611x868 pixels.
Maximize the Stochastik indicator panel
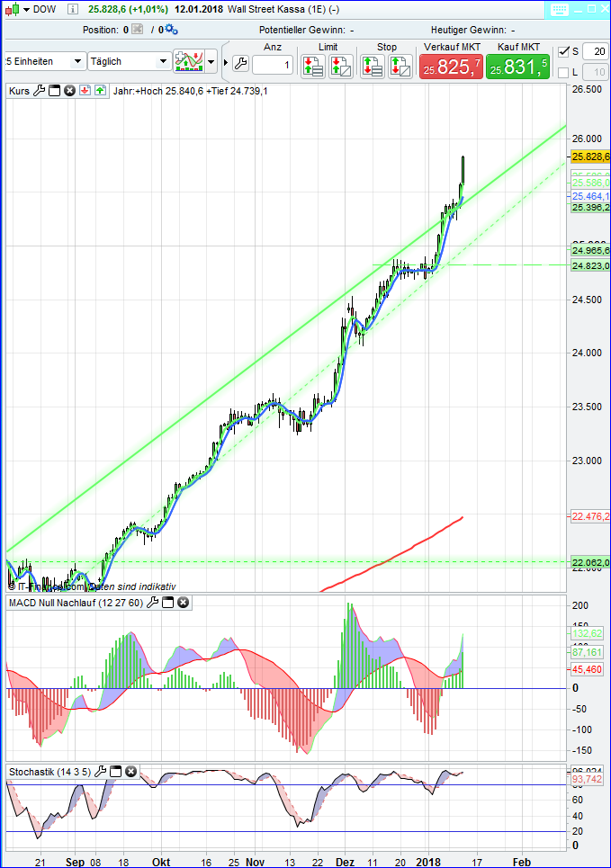click(x=116, y=771)
